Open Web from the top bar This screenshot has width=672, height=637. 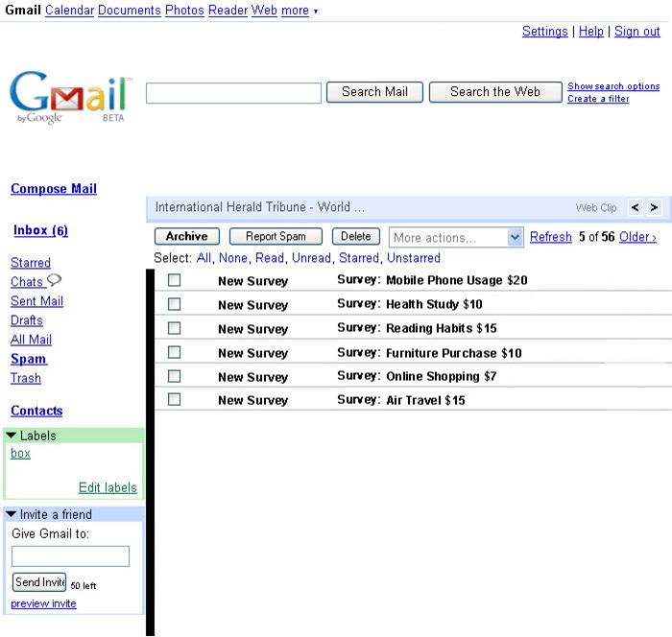[264, 10]
